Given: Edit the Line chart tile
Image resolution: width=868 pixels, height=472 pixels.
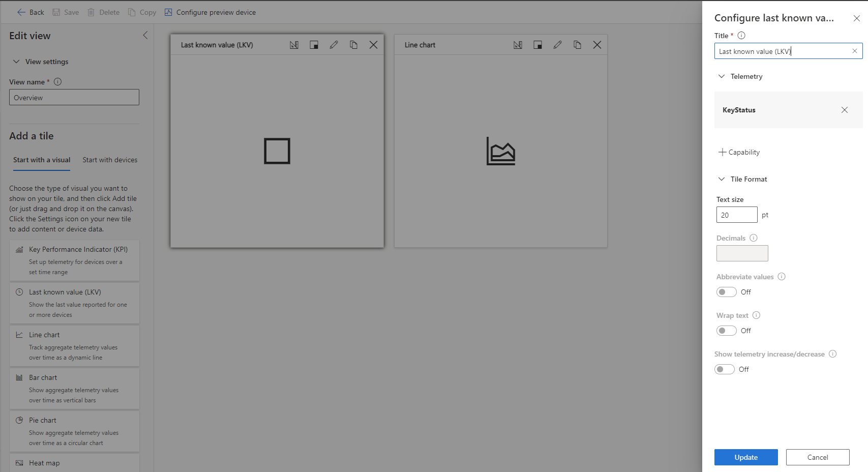Looking at the screenshot, I should point(557,45).
